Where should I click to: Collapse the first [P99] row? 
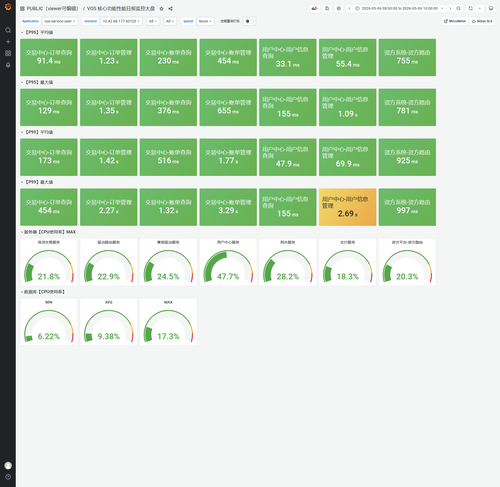coord(37,132)
